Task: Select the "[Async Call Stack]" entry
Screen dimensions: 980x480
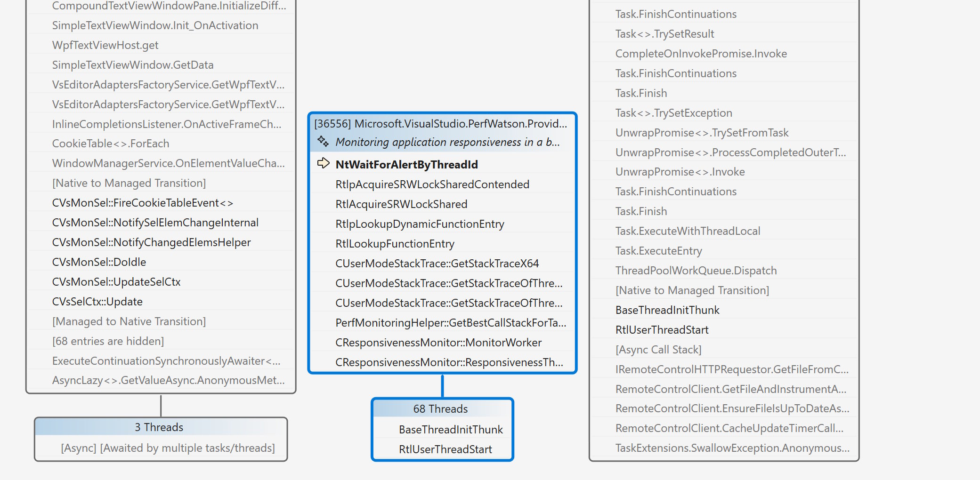Action: [x=658, y=349]
